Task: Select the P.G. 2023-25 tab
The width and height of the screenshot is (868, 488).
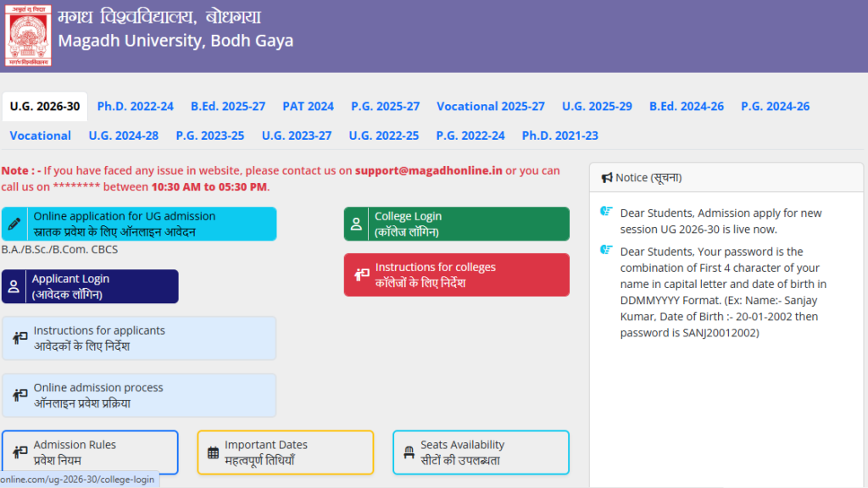Action: pos(210,136)
